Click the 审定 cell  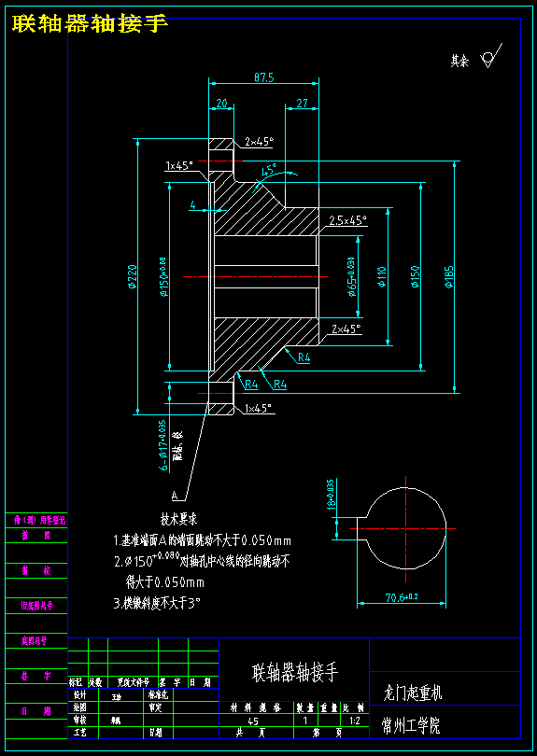[155, 707]
